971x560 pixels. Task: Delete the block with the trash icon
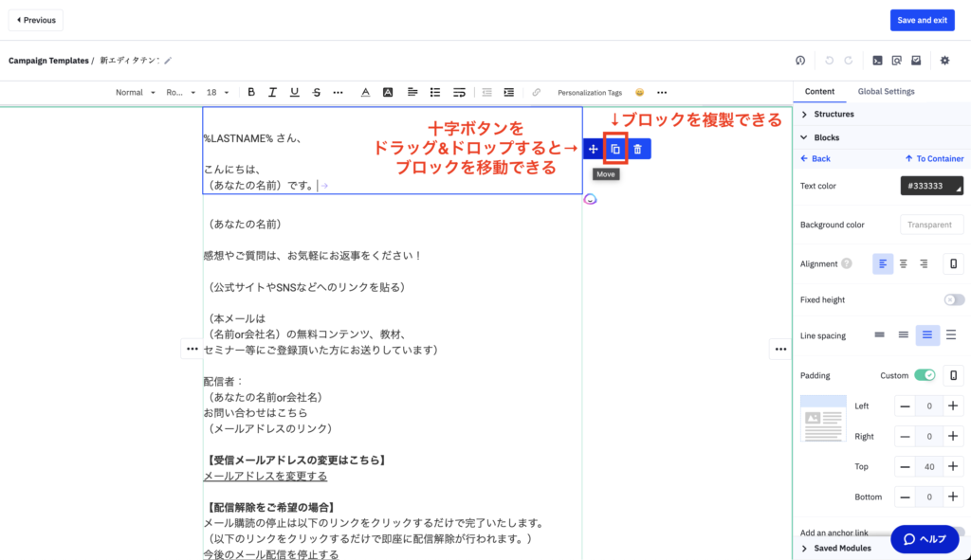638,150
